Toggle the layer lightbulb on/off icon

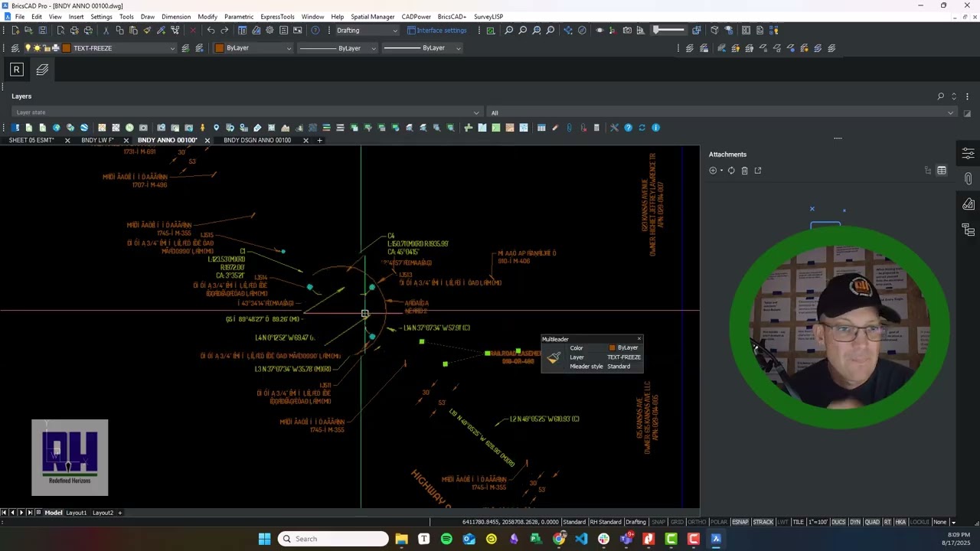click(x=28, y=48)
